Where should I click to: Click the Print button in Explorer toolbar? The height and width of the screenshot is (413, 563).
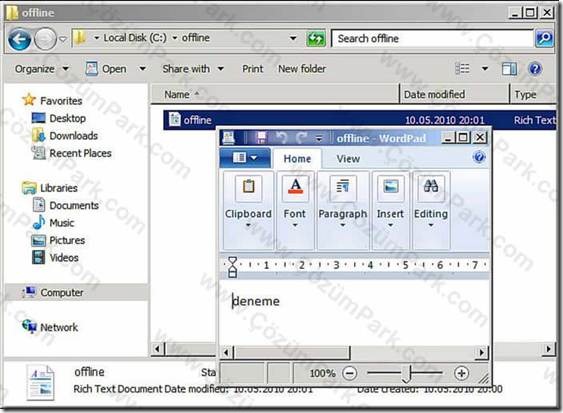tap(252, 69)
